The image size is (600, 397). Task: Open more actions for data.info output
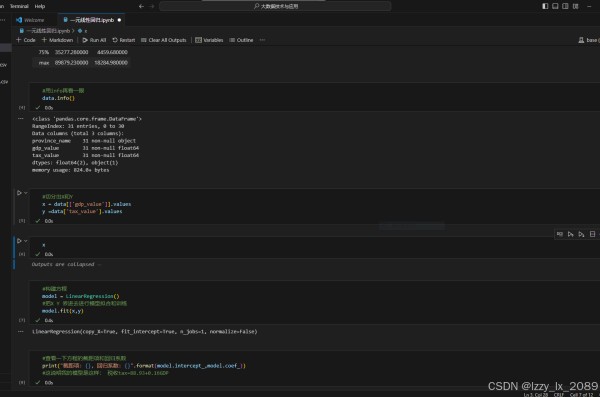[21, 119]
